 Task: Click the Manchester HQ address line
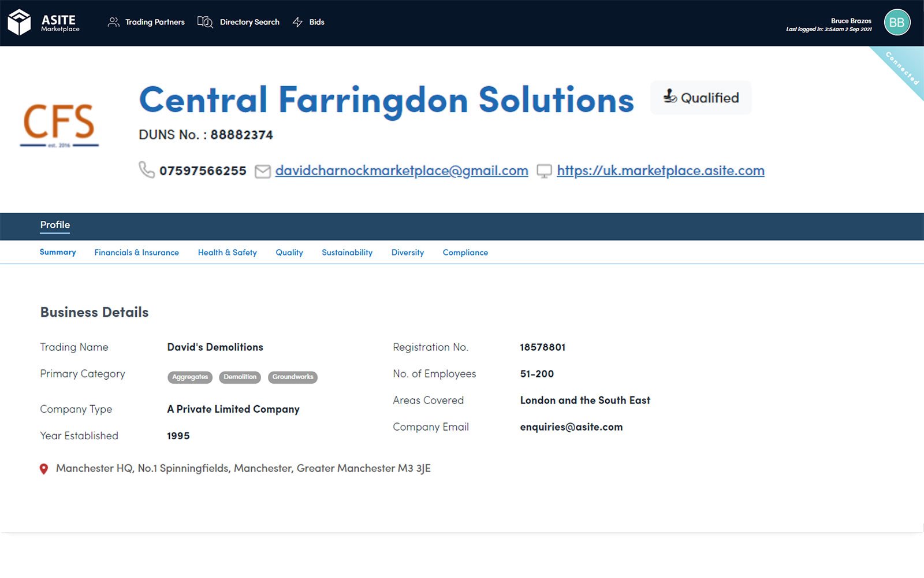coord(243,469)
